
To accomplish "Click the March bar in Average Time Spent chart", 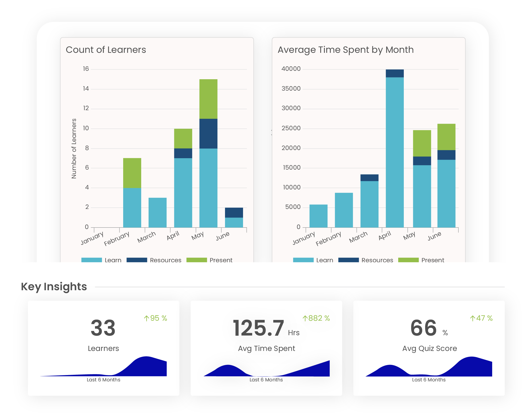I will click(x=369, y=201).
